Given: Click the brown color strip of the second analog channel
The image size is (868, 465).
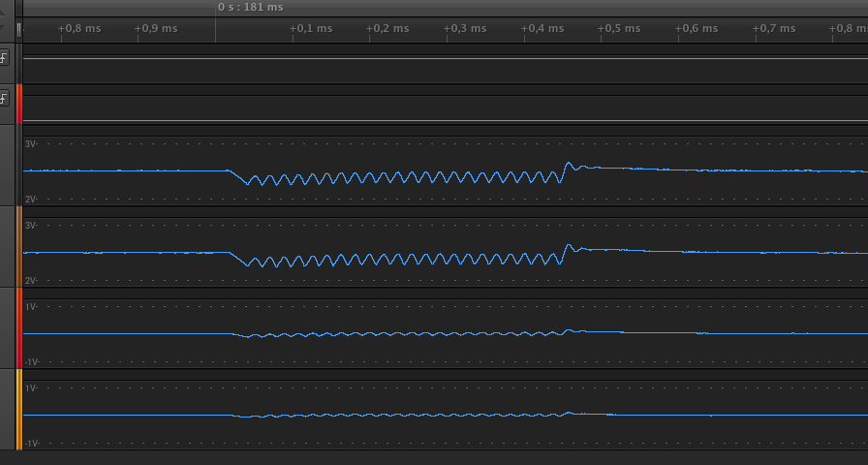Looking at the screenshot, I should (19, 246).
